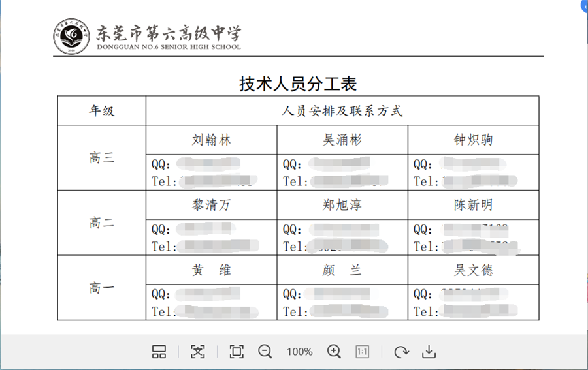588x370 pixels.
Task: Select the name 刘翰林
Action: [x=212, y=140]
